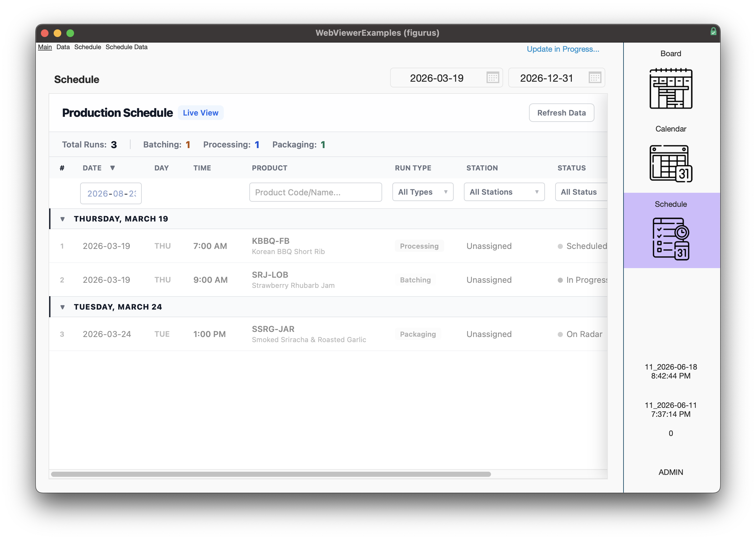Click Smoked Sriracha & Roasted Garlic name

(309, 340)
